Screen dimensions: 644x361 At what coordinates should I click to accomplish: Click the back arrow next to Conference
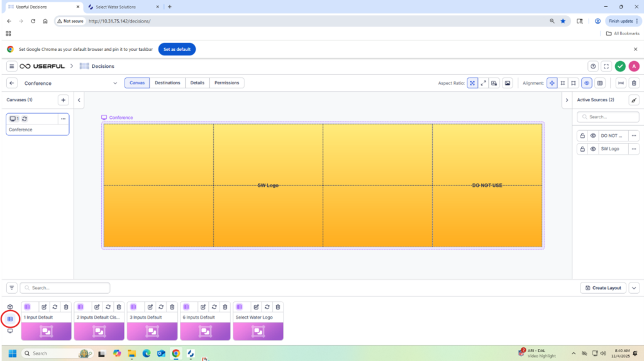(x=12, y=83)
